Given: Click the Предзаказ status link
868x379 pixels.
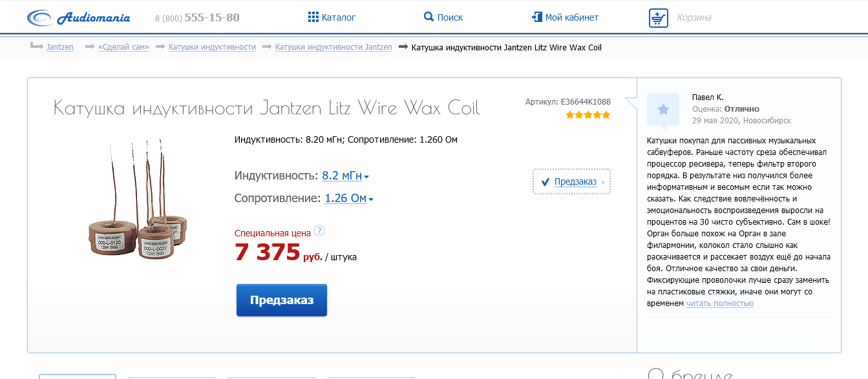Looking at the screenshot, I should click(575, 181).
